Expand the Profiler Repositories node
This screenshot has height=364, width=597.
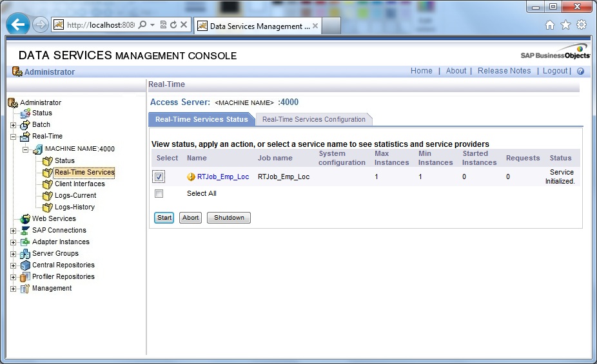tap(14, 277)
